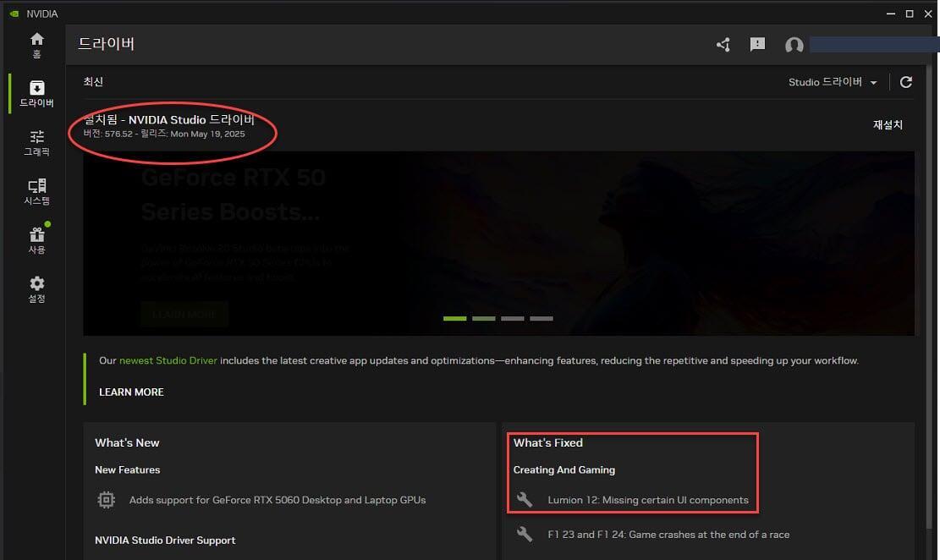Click the 드라이버 page title in header
940x560 pixels.
tap(106, 44)
